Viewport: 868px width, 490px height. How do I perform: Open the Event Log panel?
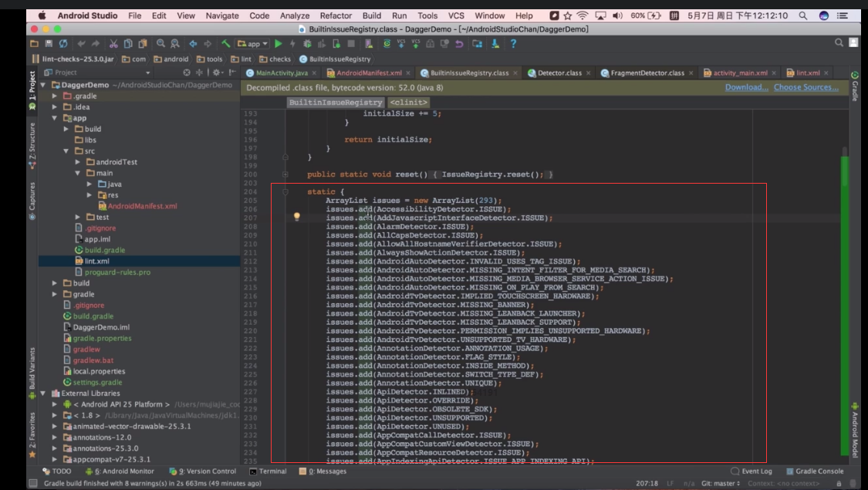point(751,471)
